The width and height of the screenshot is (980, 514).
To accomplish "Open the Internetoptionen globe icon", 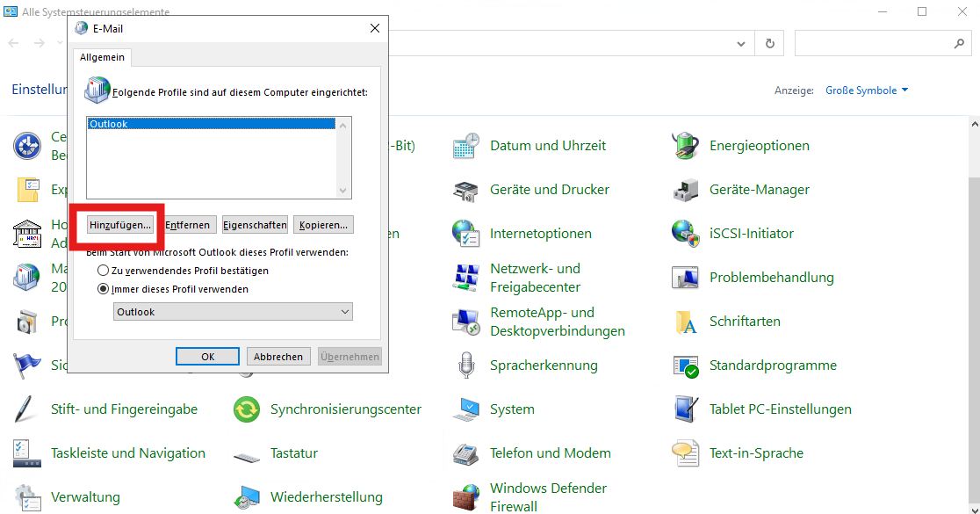I will tap(465, 234).
